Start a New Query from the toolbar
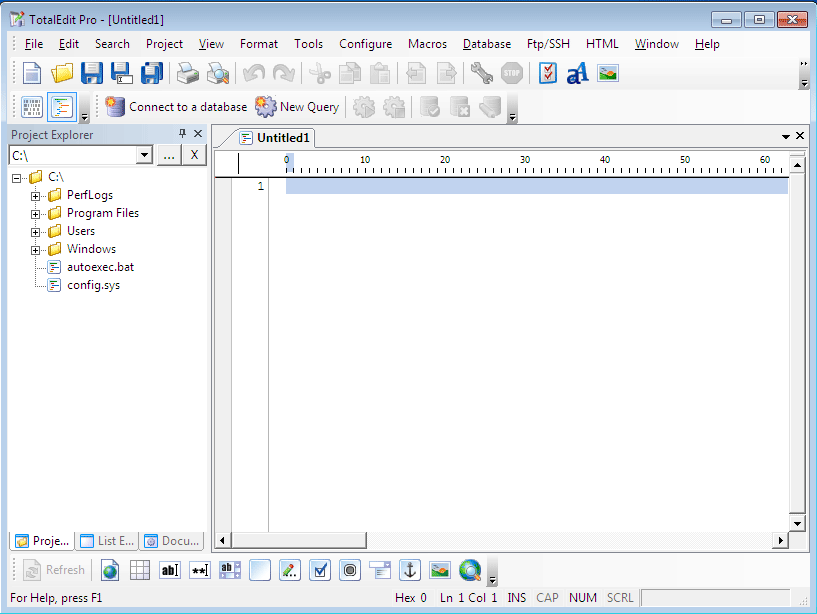The image size is (817, 614). [297, 107]
